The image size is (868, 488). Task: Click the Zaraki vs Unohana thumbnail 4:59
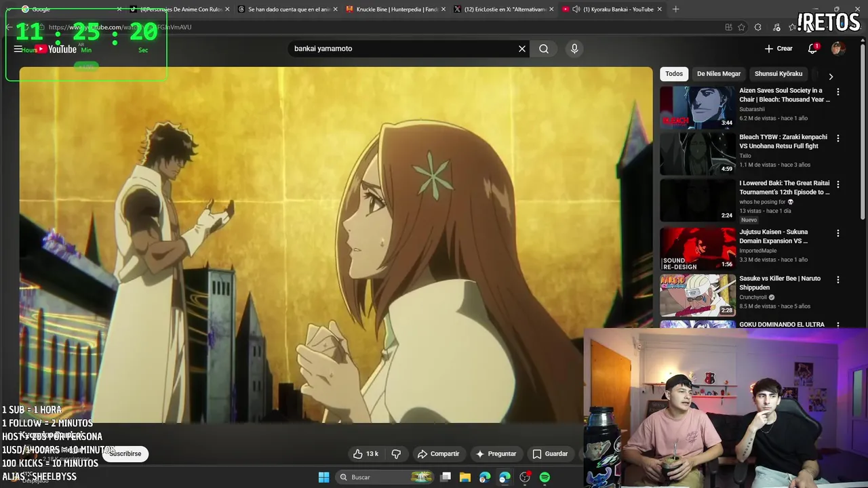[697, 154]
